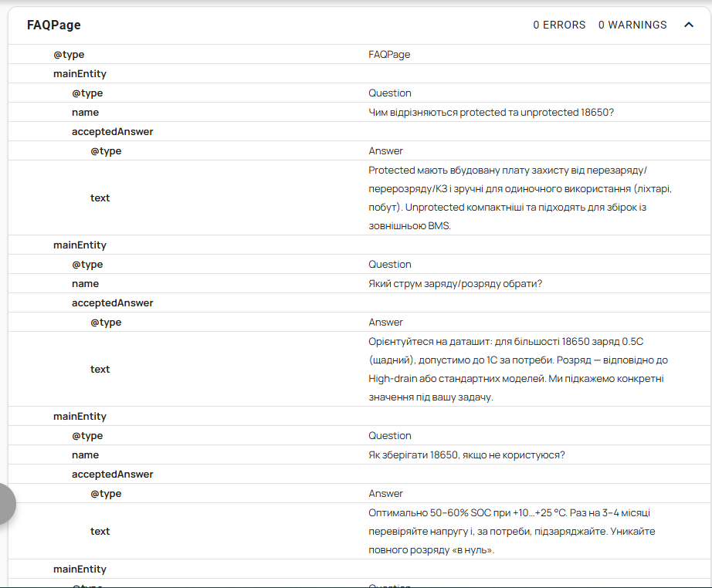
Task: Click the 0 WARNINGS label
Action: [x=632, y=25]
